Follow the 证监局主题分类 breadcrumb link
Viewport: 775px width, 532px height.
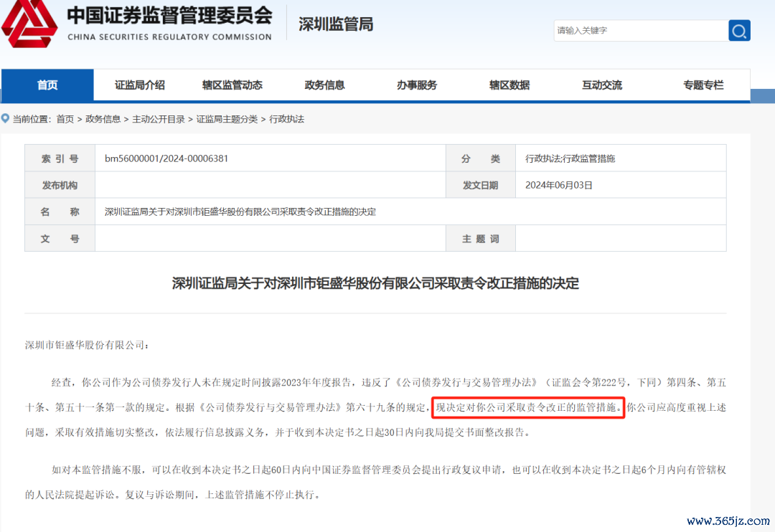(227, 119)
